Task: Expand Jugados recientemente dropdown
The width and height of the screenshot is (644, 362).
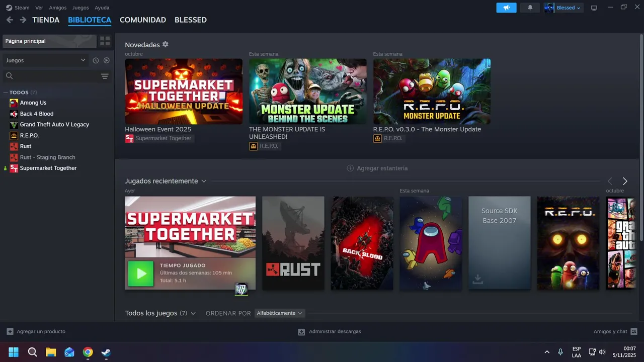Action: pyautogui.click(x=204, y=181)
